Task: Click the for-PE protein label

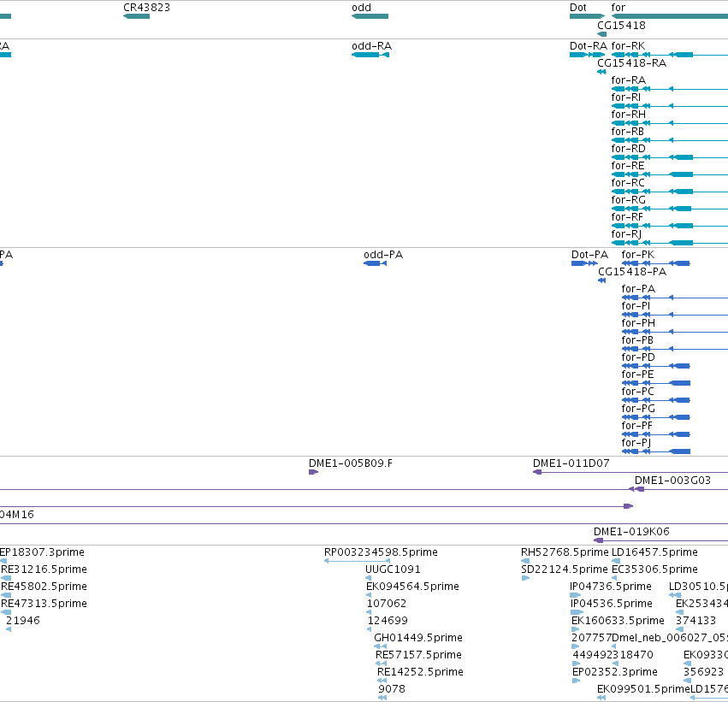Action: [x=637, y=375]
